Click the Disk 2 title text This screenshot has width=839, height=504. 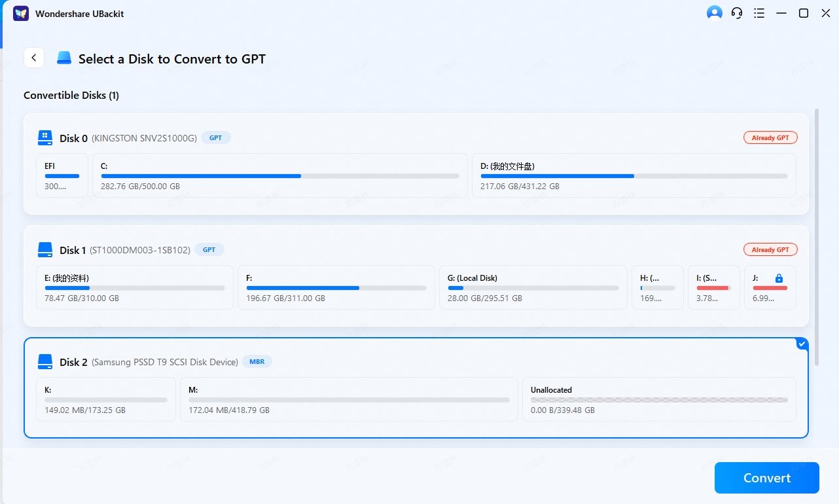click(x=73, y=362)
